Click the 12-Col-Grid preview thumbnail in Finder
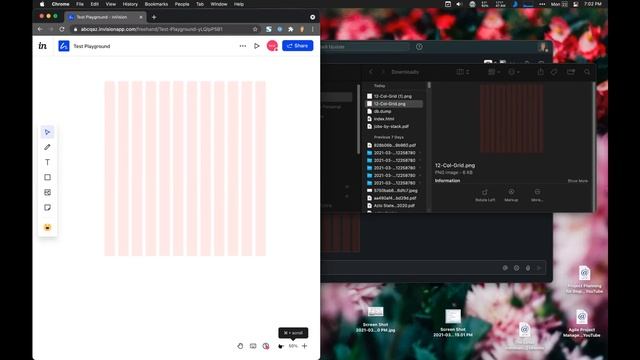The height and width of the screenshot is (360, 640). point(511,118)
